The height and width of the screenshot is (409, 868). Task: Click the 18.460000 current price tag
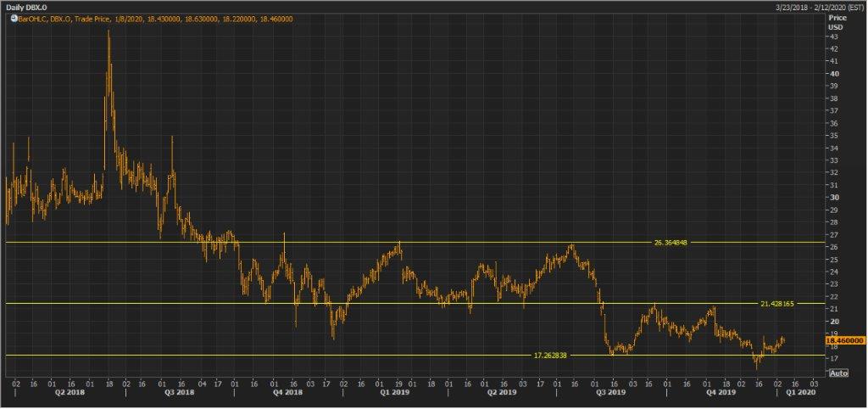click(845, 339)
